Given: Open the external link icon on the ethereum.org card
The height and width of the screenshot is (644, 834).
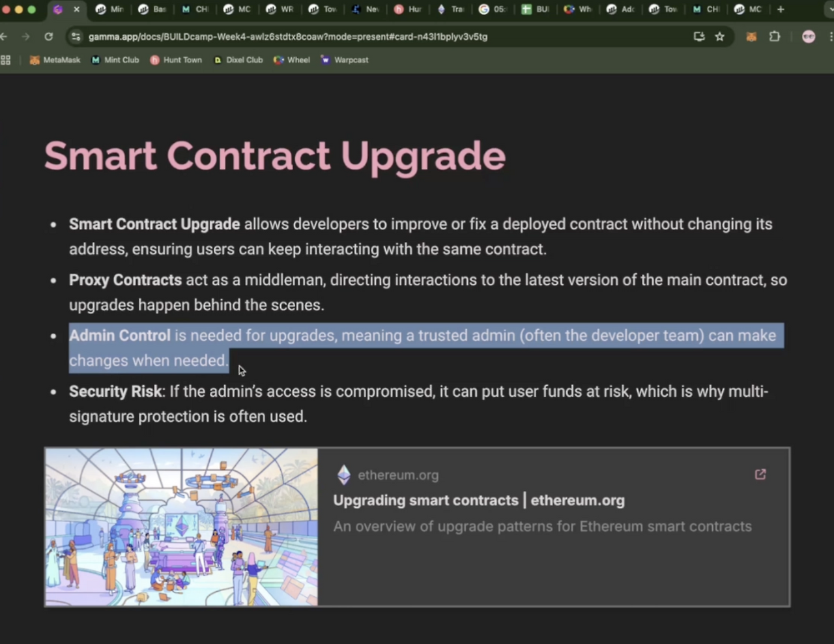Looking at the screenshot, I should click(x=760, y=475).
